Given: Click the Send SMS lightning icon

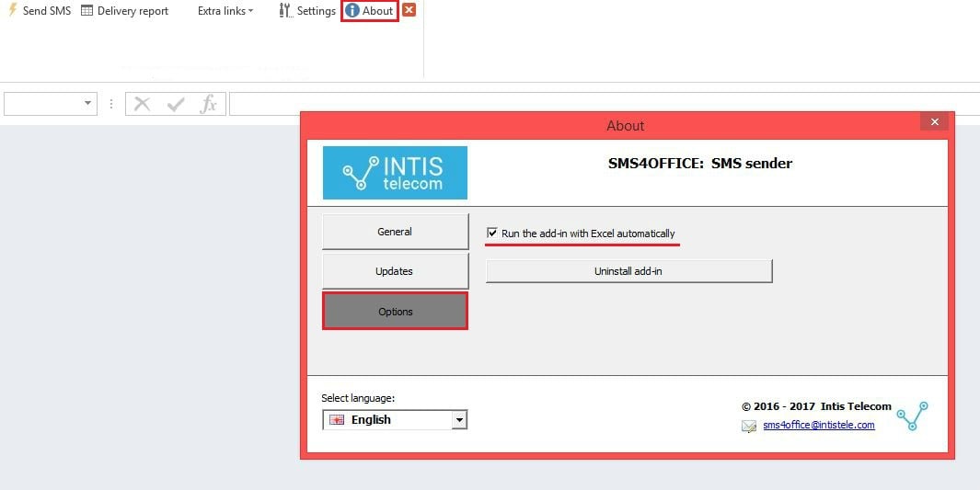Looking at the screenshot, I should pyautogui.click(x=12, y=11).
